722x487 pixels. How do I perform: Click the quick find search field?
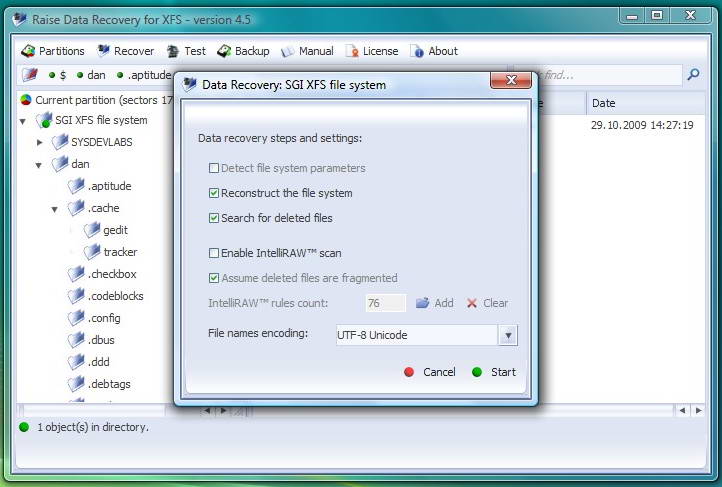tap(599, 75)
